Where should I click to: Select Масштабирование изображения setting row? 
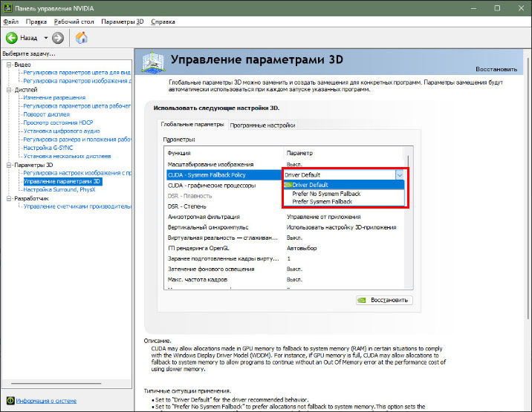285,165
